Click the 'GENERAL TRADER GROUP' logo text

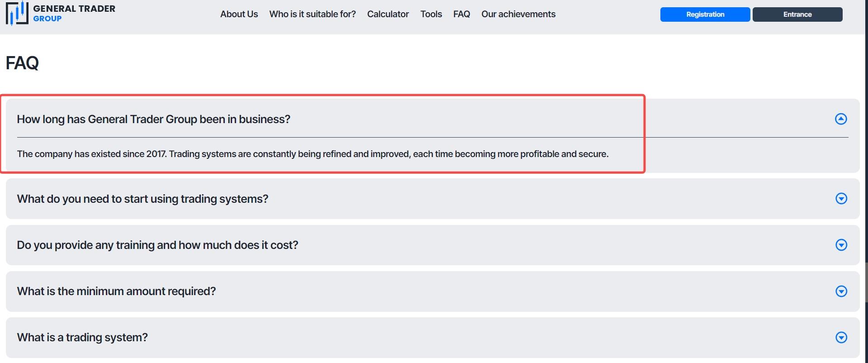point(74,13)
